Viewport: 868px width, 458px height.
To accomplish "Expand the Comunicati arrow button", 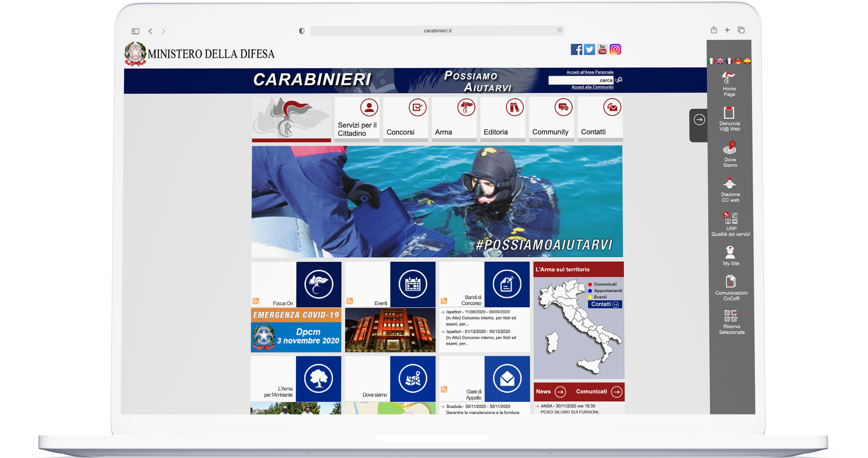I will tap(616, 392).
